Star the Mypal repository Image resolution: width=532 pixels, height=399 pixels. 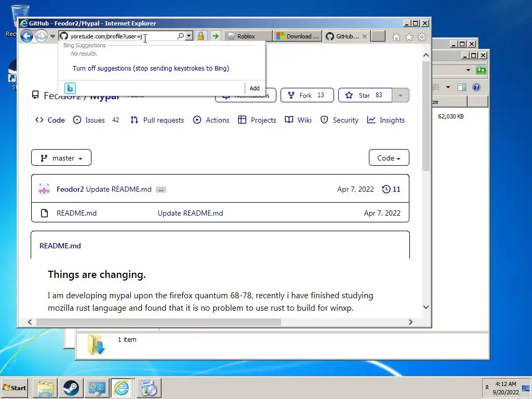click(365, 96)
